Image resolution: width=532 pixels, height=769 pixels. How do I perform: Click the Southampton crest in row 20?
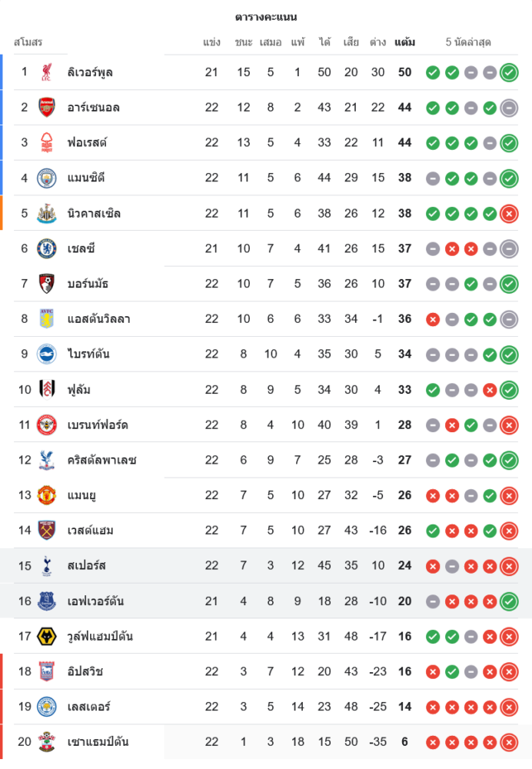[47, 742]
